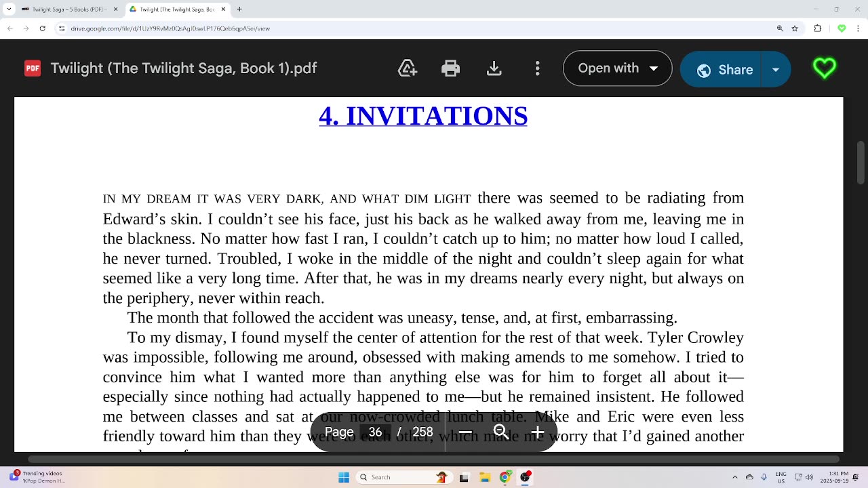
Task: Click the green heart extension icon in the viewer header
Action: 825,68
